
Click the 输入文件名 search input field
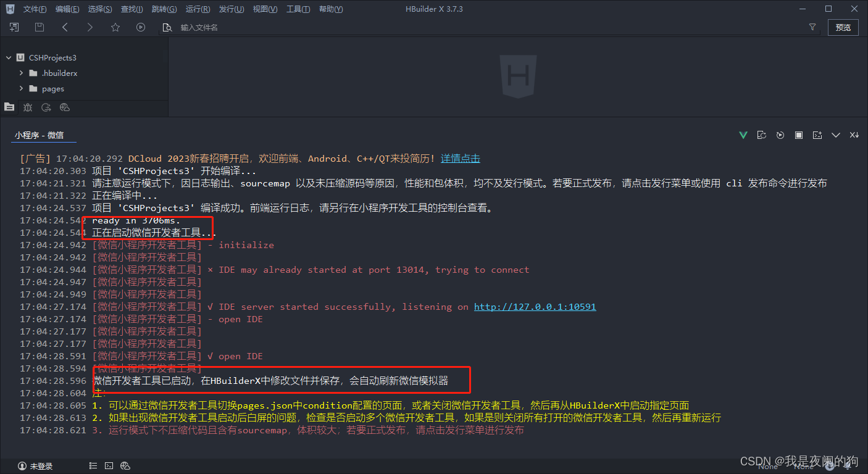point(482,27)
